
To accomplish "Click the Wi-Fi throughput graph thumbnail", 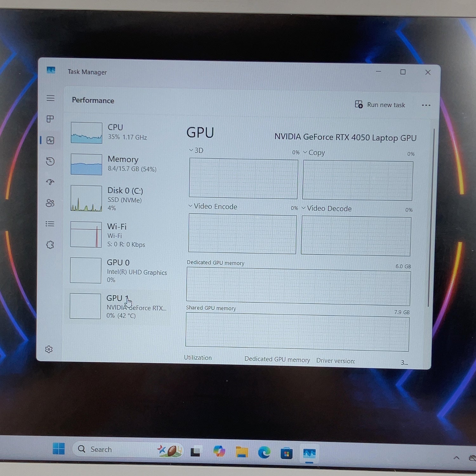I will point(86,235).
